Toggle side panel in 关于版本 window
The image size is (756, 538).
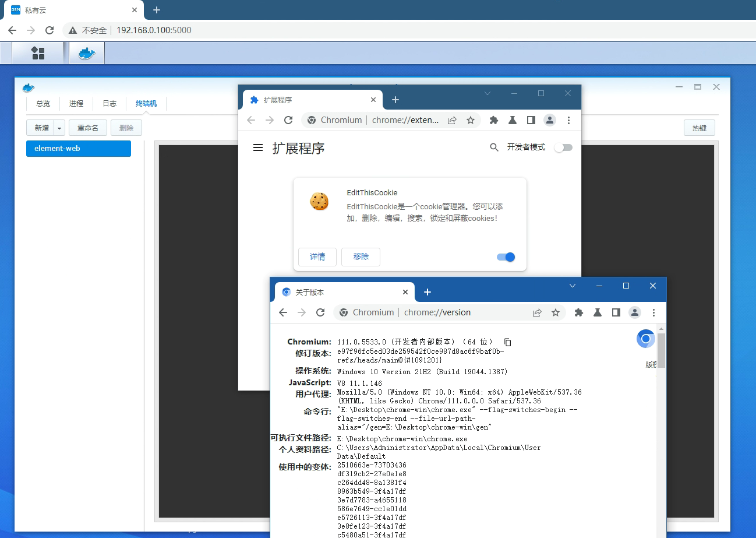click(x=616, y=312)
